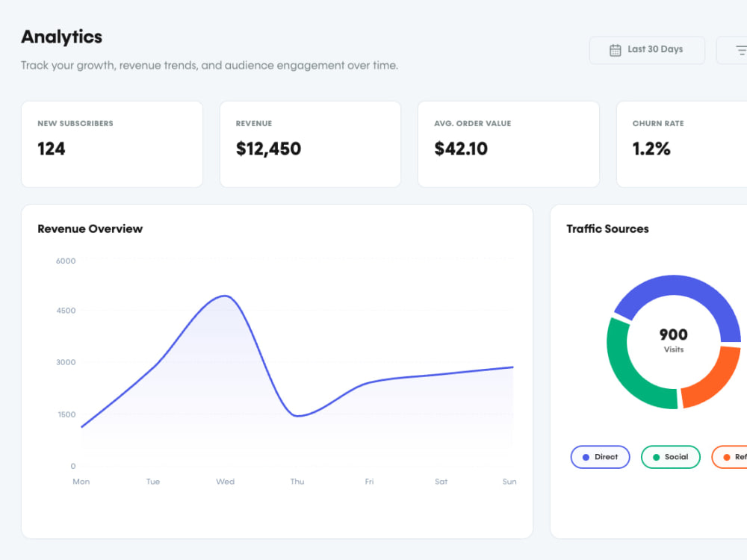The height and width of the screenshot is (560, 747).
Task: Click the 4500 y-axis value
Action: pos(66,311)
